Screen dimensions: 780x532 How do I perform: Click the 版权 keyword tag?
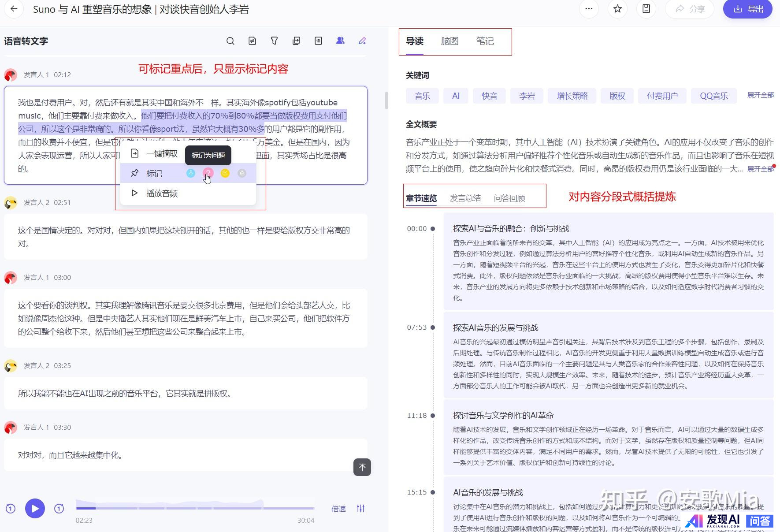(x=617, y=96)
